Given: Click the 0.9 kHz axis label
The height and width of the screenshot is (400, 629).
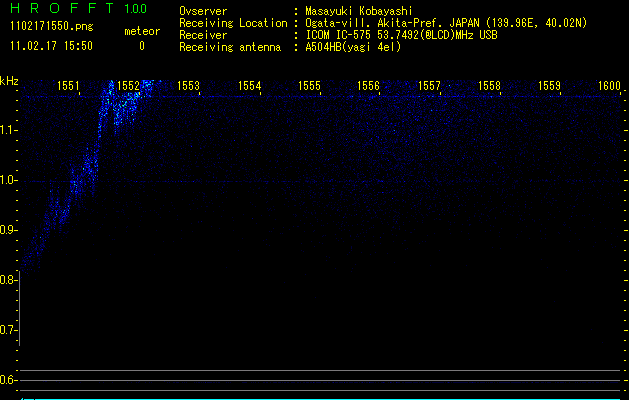Looking at the screenshot, I should [x=8, y=230].
